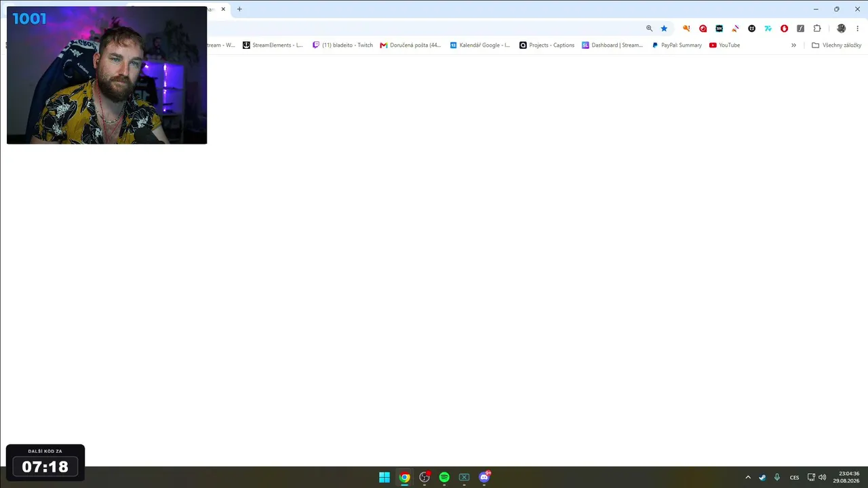
Task: Open the red circular extension icon
Action: 703,28
